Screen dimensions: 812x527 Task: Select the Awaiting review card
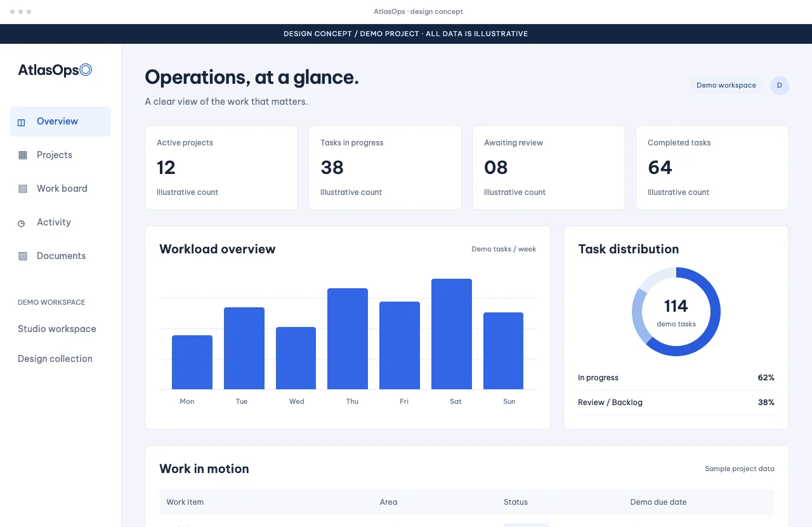[x=549, y=168]
